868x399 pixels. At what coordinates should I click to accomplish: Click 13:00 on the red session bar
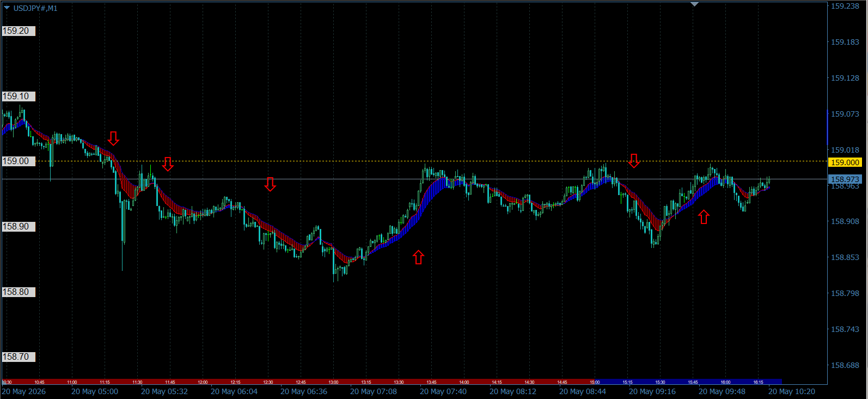[x=333, y=382]
